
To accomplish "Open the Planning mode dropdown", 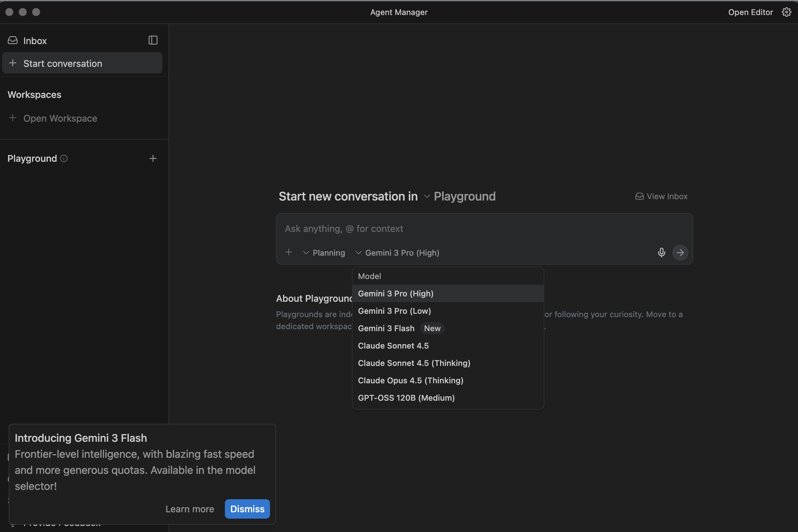I will tap(324, 253).
